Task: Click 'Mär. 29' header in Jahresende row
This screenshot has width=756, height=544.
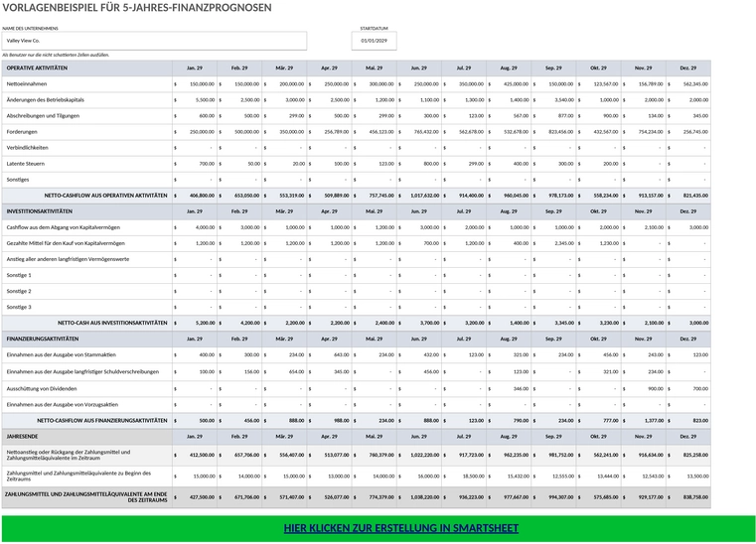Action: click(x=284, y=436)
